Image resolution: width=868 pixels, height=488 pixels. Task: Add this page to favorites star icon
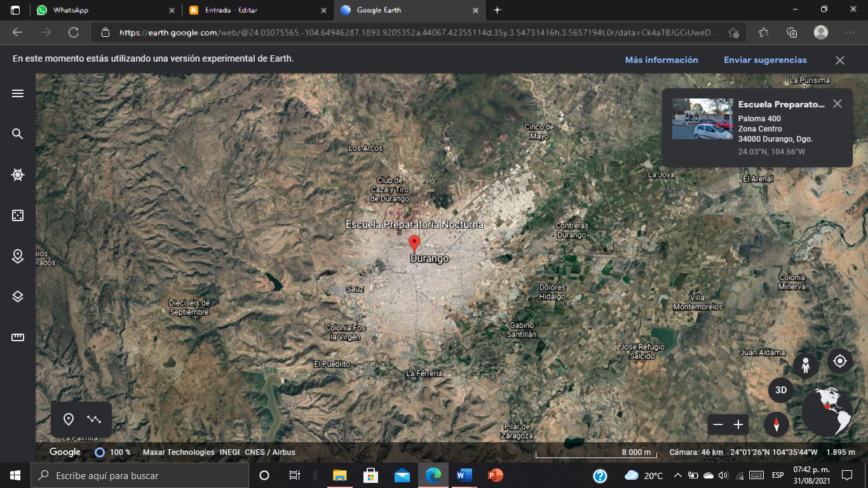tap(733, 32)
